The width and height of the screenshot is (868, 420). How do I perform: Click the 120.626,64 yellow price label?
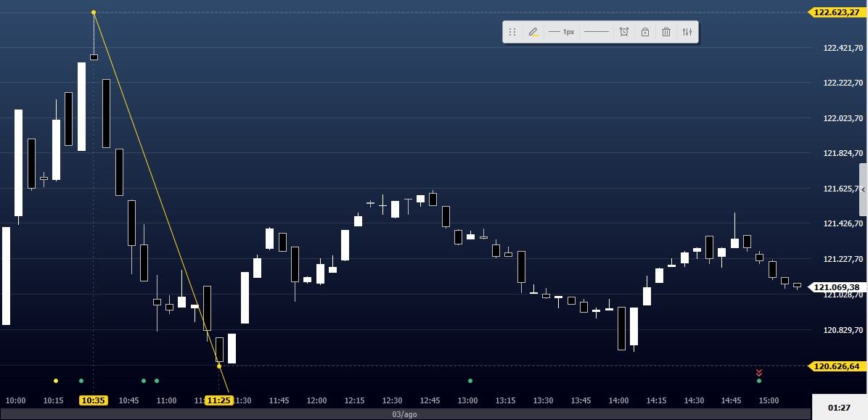coord(837,366)
